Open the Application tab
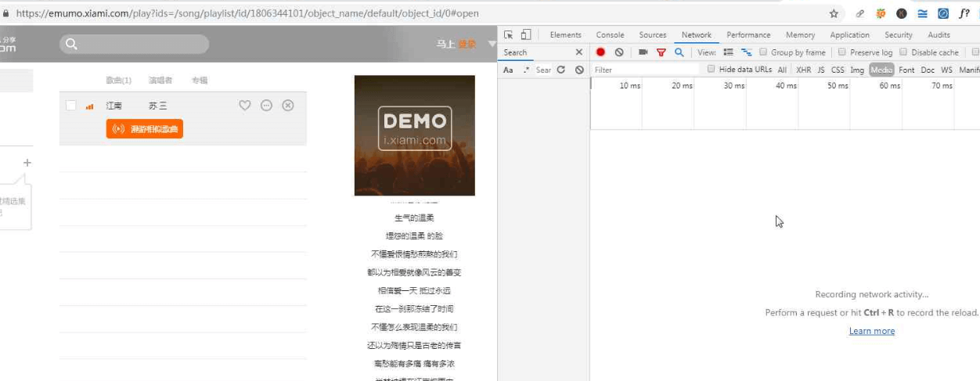This screenshot has width=980, height=381. pyautogui.click(x=849, y=34)
